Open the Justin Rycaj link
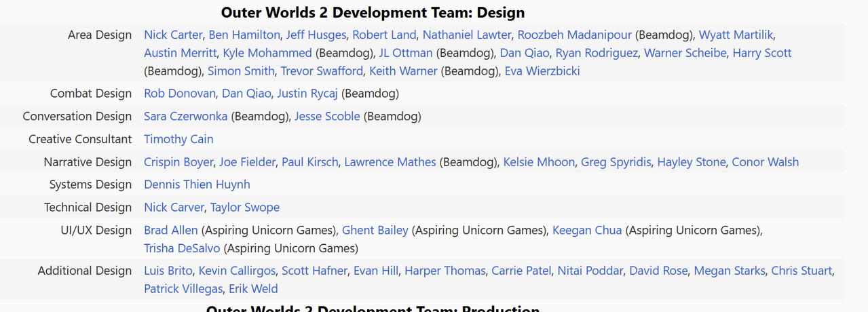868x312 pixels. 307,94
